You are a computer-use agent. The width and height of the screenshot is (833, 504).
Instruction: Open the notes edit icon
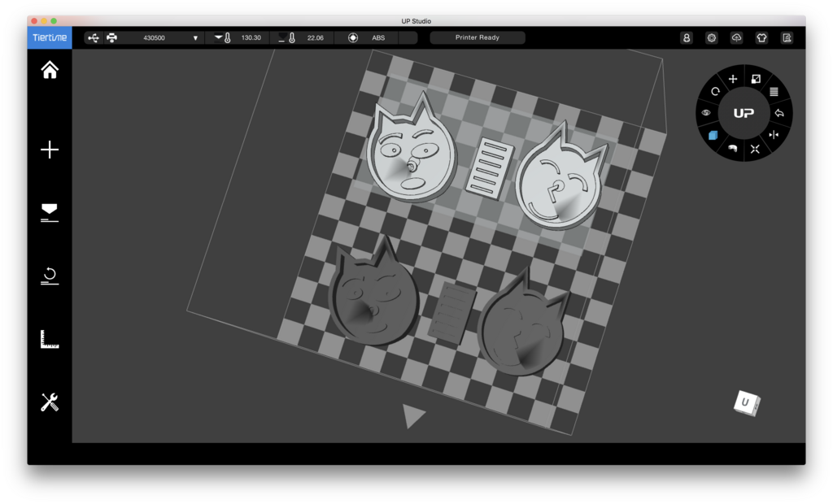click(x=787, y=37)
